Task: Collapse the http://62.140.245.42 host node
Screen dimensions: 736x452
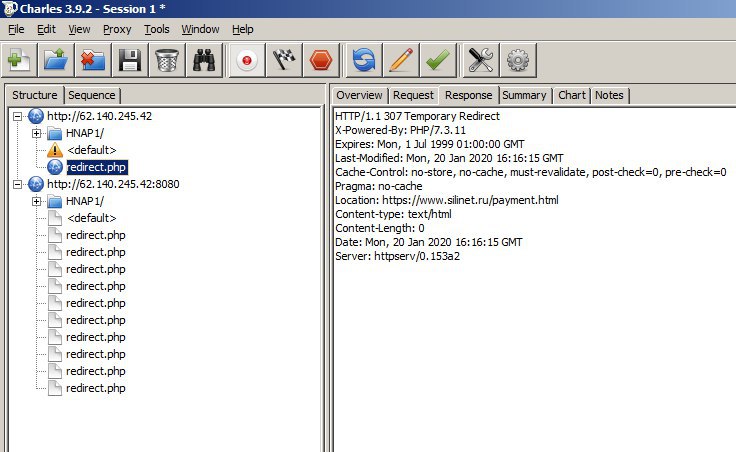Action: pyautogui.click(x=17, y=116)
